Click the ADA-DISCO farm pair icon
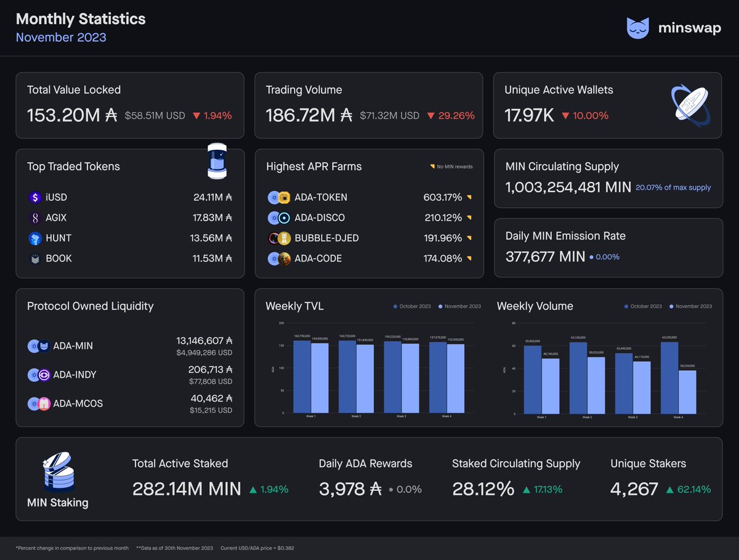Viewport: 739px width, 560px height. point(279,218)
